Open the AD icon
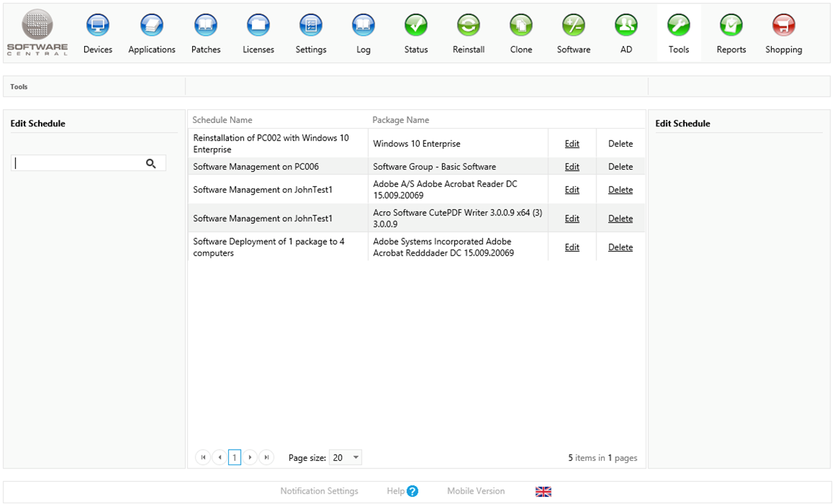835x504 pixels. [626, 26]
